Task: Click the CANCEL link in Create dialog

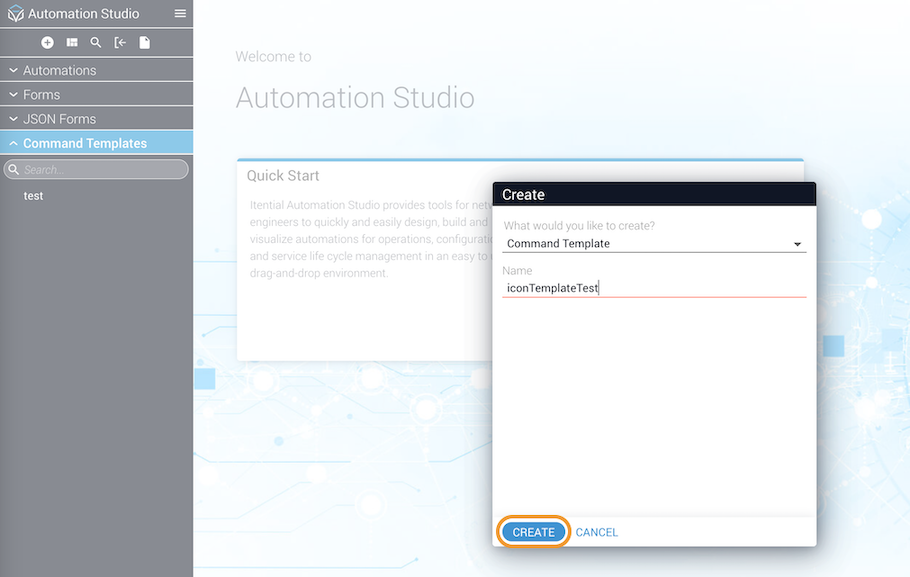Action: click(597, 532)
